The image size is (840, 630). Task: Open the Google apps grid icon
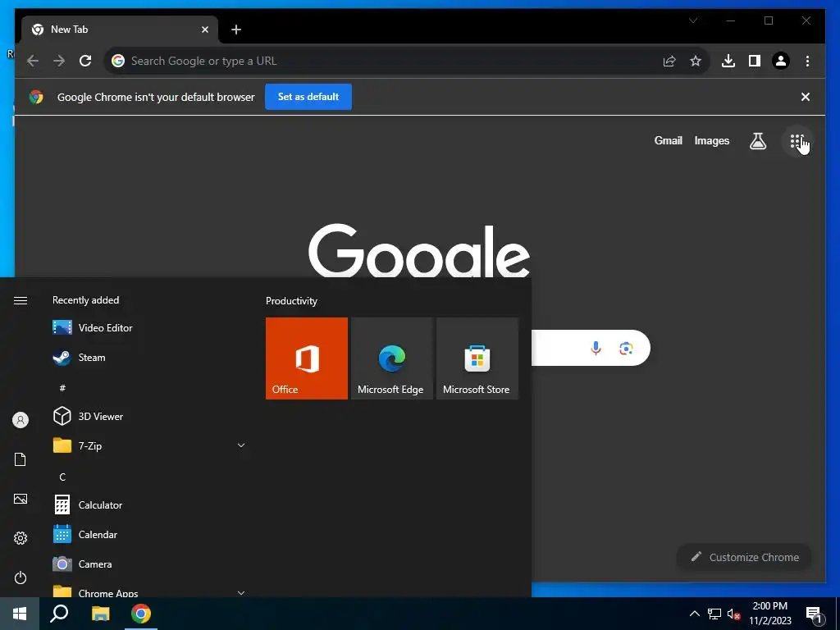(797, 141)
